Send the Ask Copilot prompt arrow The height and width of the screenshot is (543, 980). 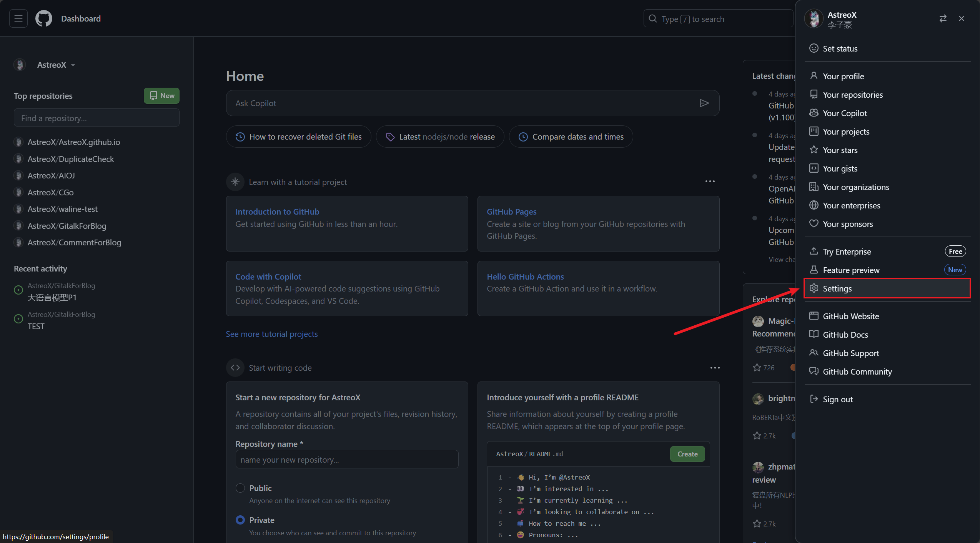704,103
